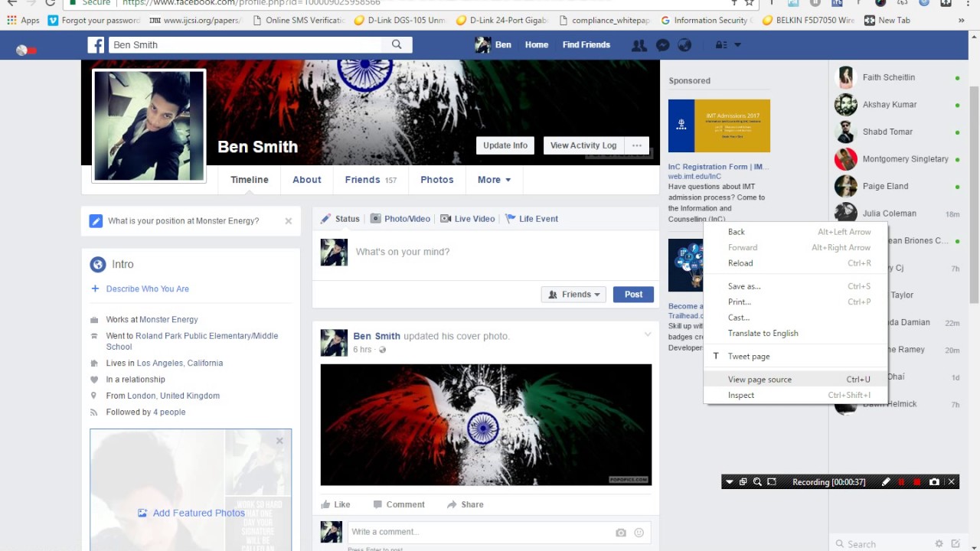
Task: Switch to the About tab
Action: (307, 180)
